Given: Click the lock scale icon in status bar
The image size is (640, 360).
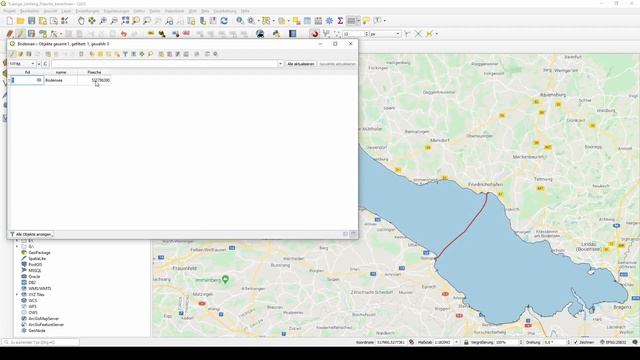Looking at the screenshot, I should [466, 342].
